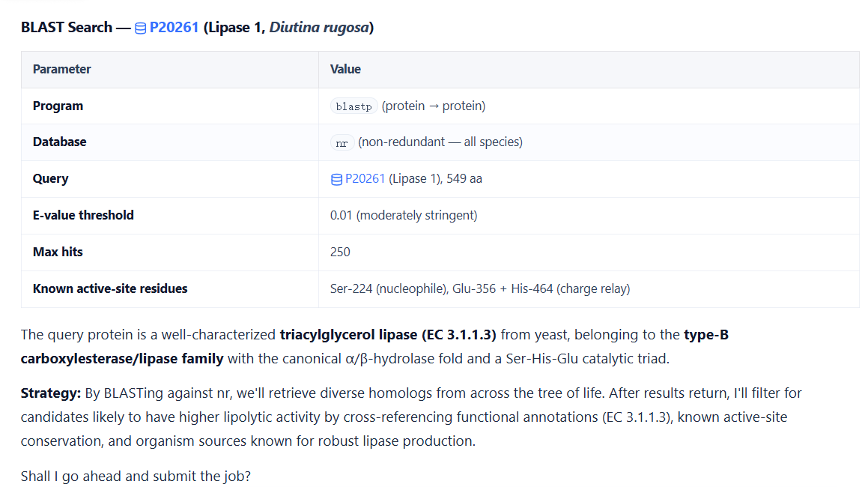
Task: Click the bold Strategy label
Action: point(51,393)
